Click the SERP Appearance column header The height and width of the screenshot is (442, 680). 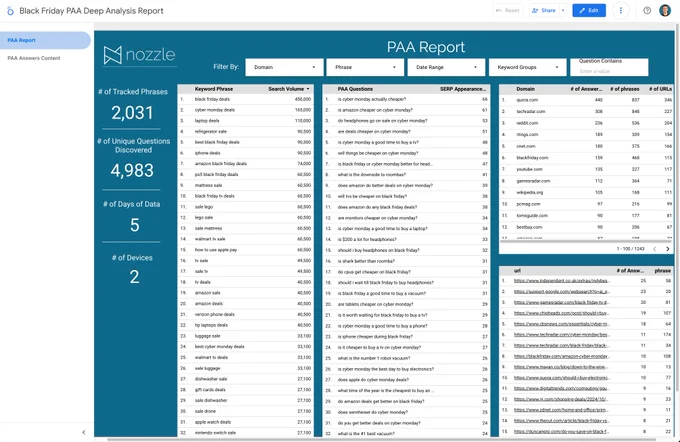[x=463, y=89]
